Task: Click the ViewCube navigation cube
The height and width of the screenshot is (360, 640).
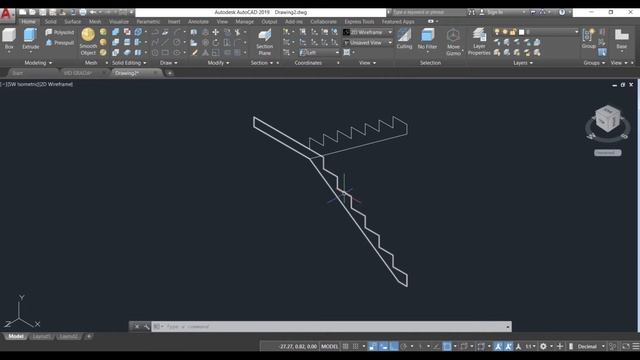Action: pos(608,118)
